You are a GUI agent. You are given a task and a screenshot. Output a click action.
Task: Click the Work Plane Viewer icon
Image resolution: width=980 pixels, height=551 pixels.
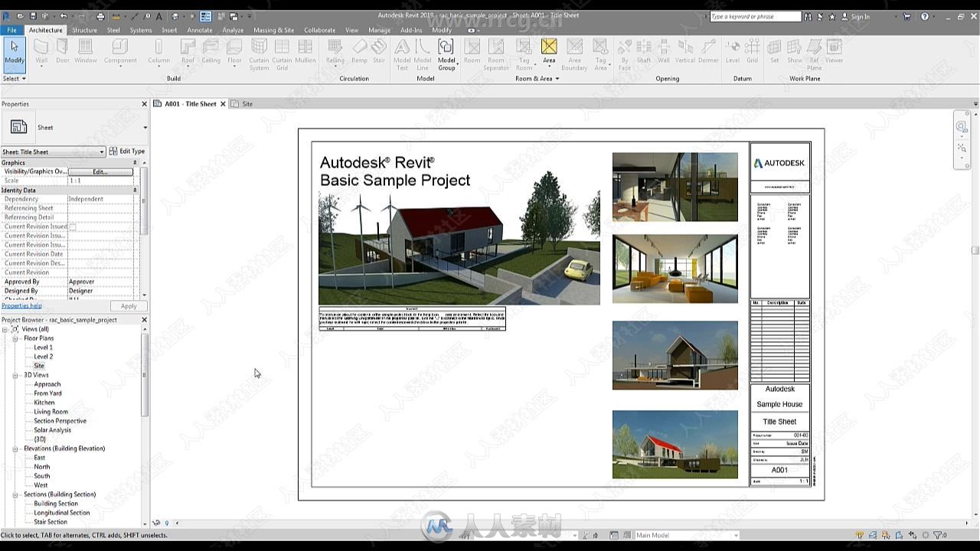(834, 48)
